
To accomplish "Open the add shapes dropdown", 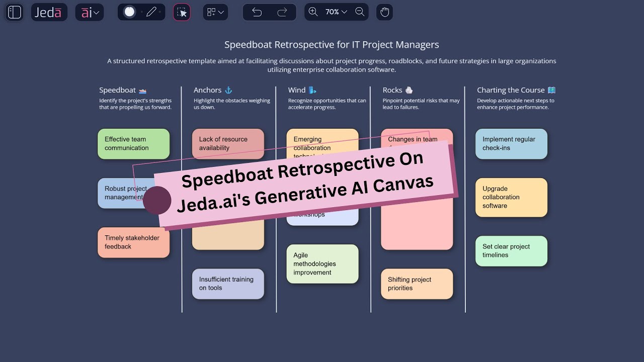I will coord(215,12).
